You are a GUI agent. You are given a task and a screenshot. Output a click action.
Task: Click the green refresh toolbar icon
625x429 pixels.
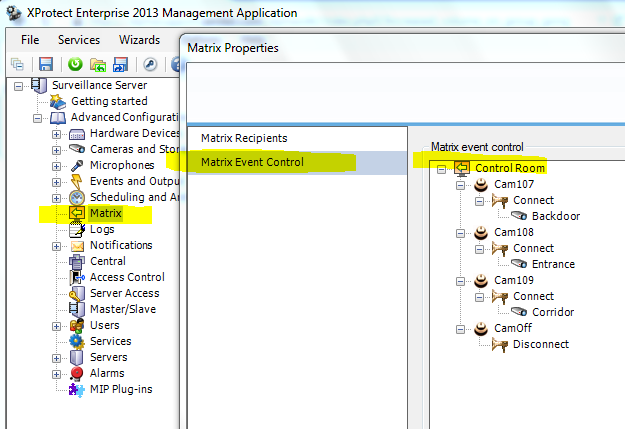[74, 64]
